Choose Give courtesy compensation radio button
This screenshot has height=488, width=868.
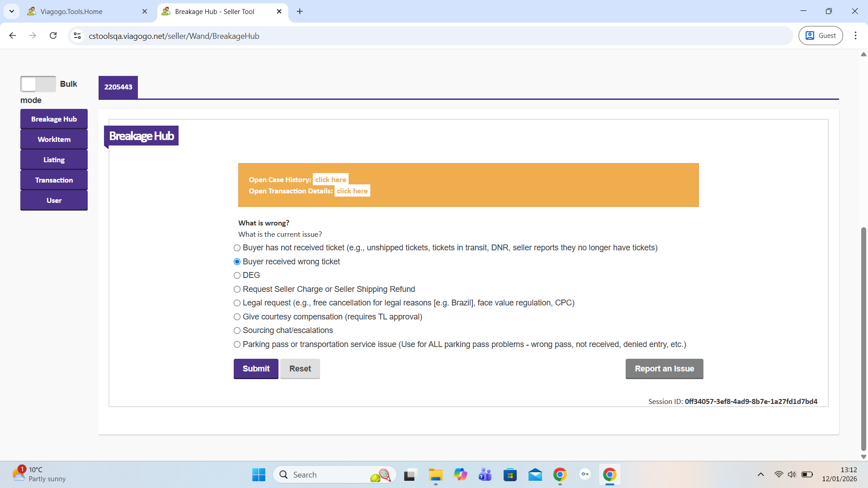(237, 317)
